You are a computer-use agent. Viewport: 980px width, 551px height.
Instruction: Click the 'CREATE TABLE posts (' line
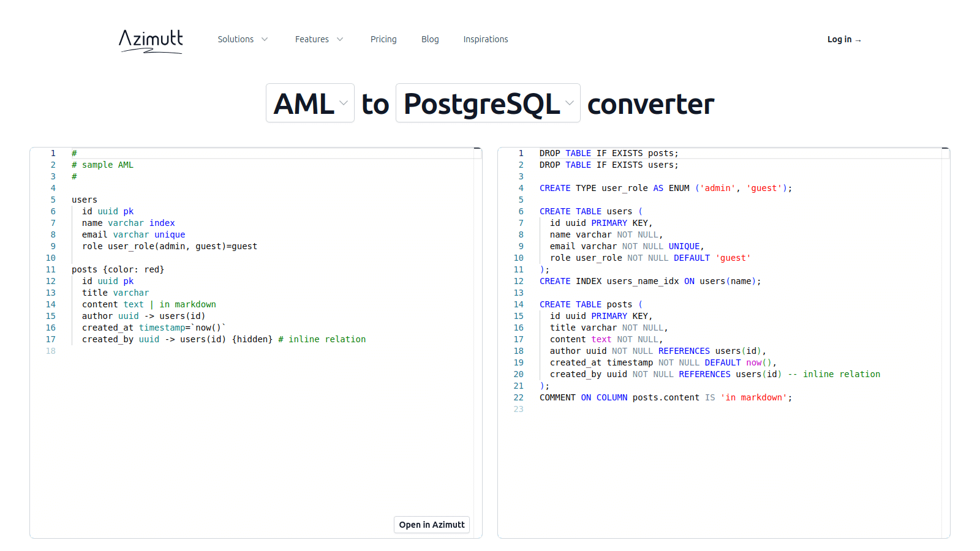591,304
